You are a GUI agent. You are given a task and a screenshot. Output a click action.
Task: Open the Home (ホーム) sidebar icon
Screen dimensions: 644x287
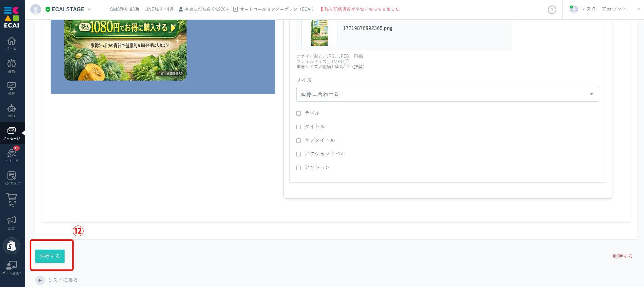tap(12, 43)
